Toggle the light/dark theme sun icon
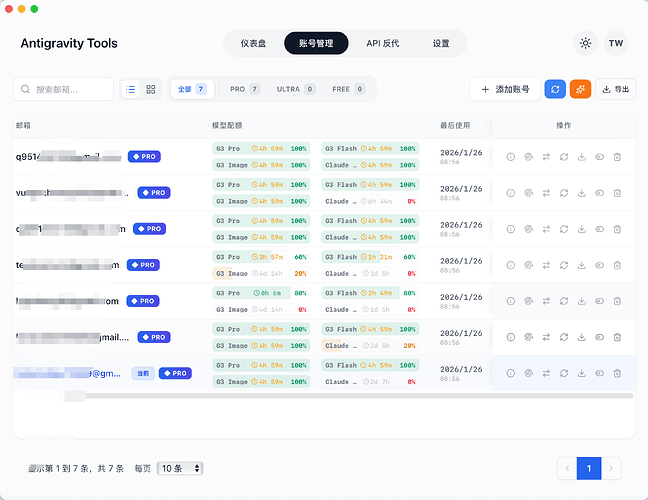This screenshot has height=500, width=648. point(585,43)
